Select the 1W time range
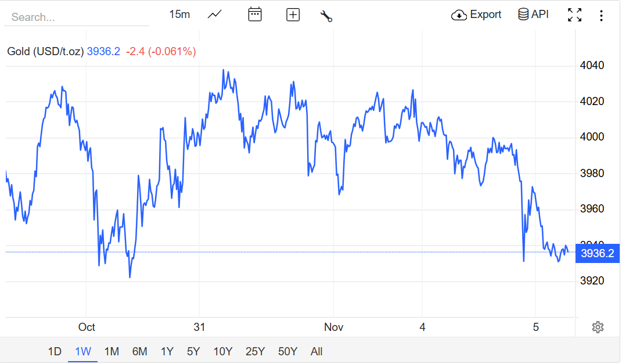622x364 pixels. coord(83,351)
